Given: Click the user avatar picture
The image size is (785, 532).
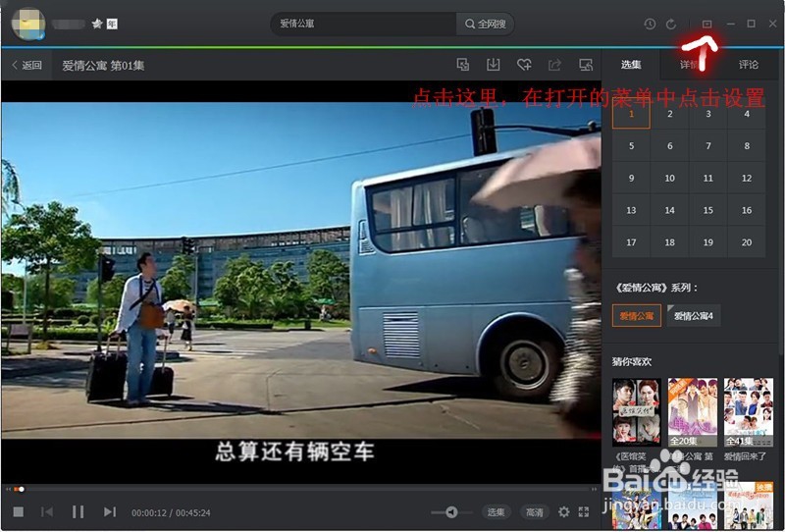Looking at the screenshot, I should (x=28, y=24).
